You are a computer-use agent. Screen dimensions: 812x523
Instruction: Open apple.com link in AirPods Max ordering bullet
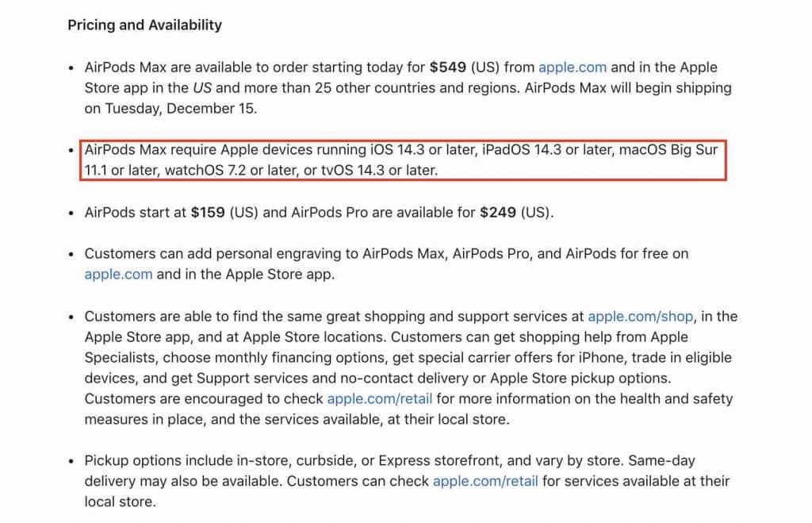(x=572, y=67)
